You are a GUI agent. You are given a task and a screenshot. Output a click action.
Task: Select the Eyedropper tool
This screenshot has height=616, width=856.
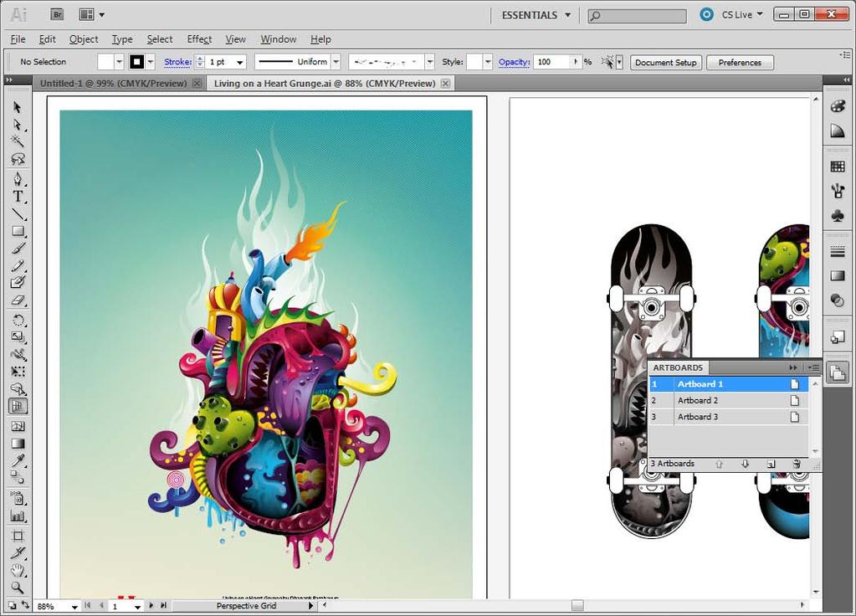pyautogui.click(x=18, y=460)
